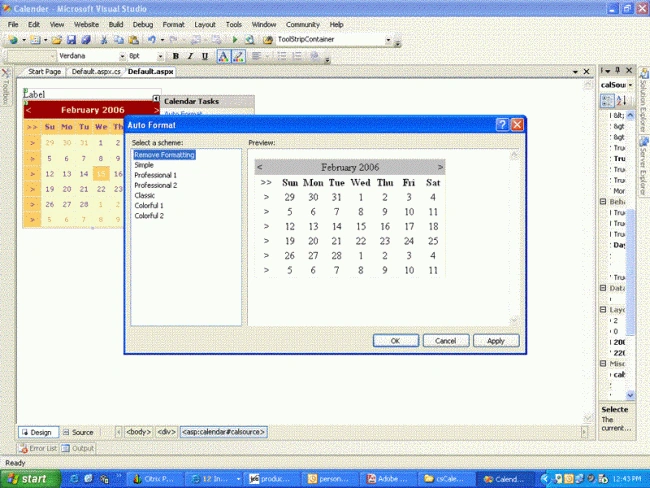Image resolution: width=650 pixels, height=488 pixels.
Task: Switch to Source view tab
Action: (x=78, y=432)
